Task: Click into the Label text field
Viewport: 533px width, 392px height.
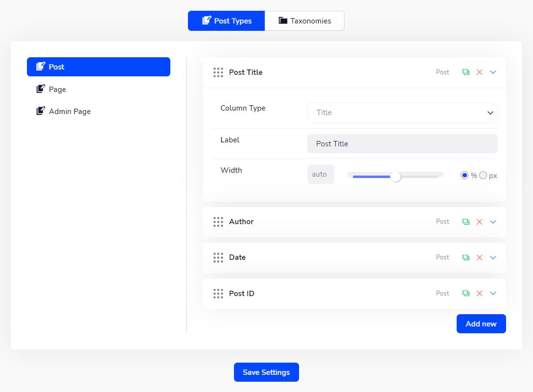Action: [402, 144]
